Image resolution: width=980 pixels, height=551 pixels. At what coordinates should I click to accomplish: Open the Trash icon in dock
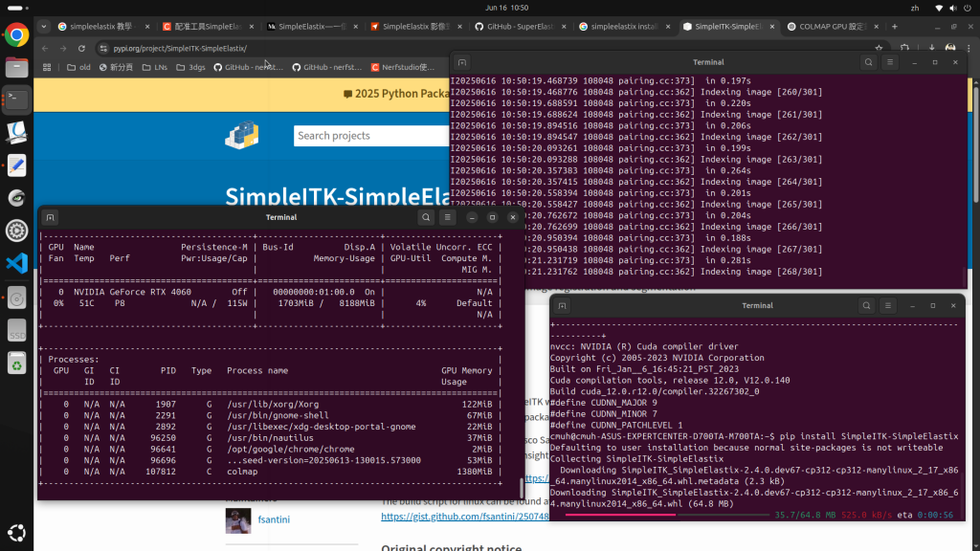point(16,364)
